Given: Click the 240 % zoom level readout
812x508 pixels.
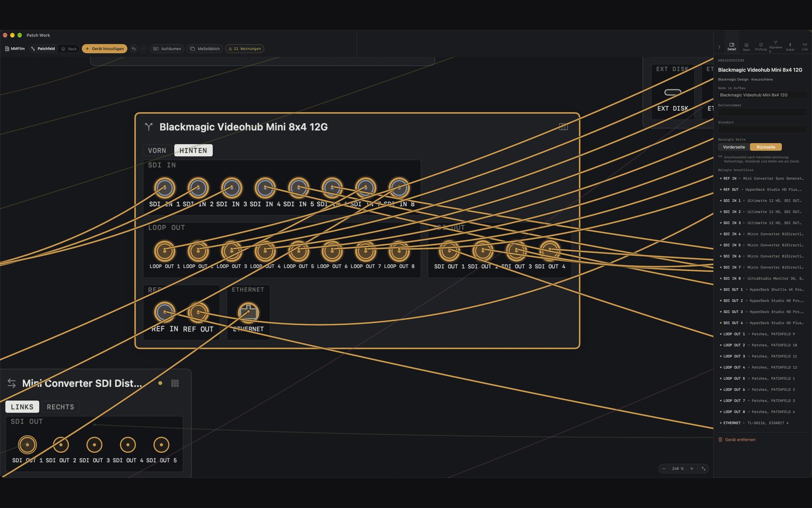Looking at the screenshot, I should 678,469.
